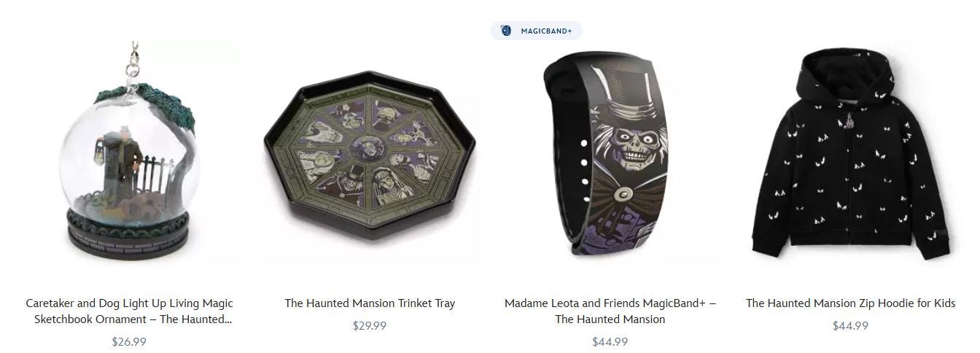Click the MagicBand+ $44.99 price
980x353 pixels.
[610, 341]
